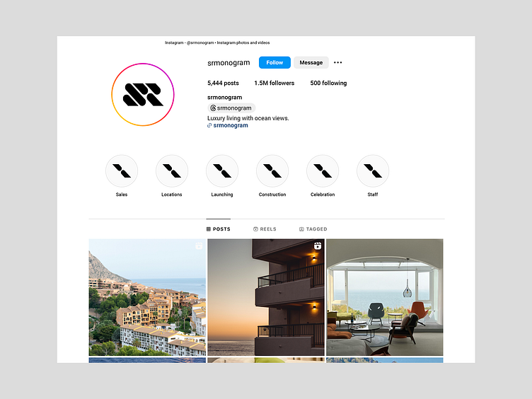Click the Threads srmonogram badge
The width and height of the screenshot is (532, 399).
pos(231,108)
